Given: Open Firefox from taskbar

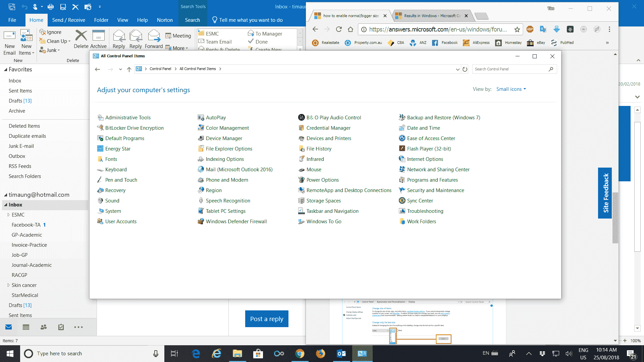Looking at the screenshot, I should point(320,354).
